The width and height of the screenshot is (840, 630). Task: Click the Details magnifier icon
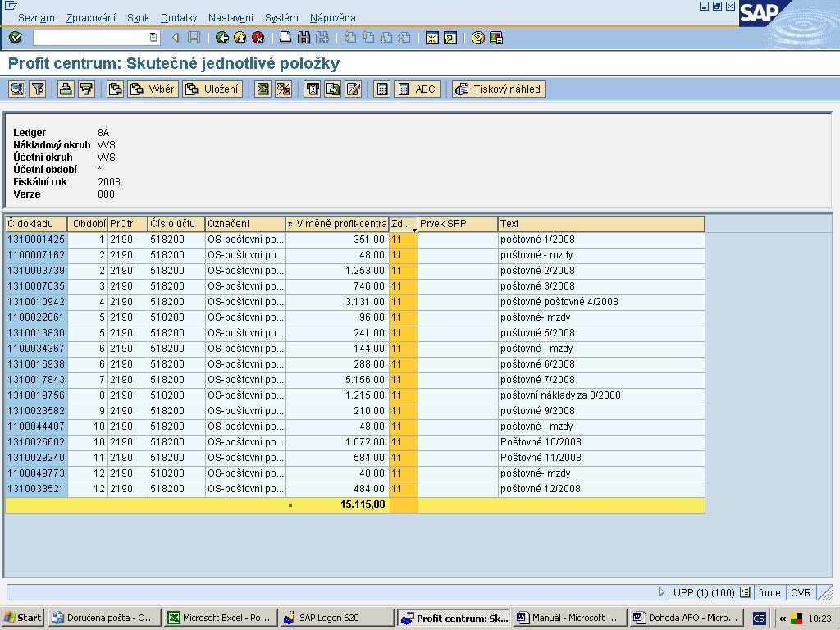(17, 89)
